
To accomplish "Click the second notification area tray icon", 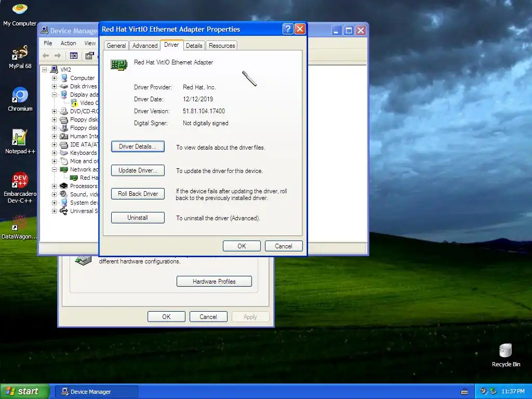I will tap(494, 391).
